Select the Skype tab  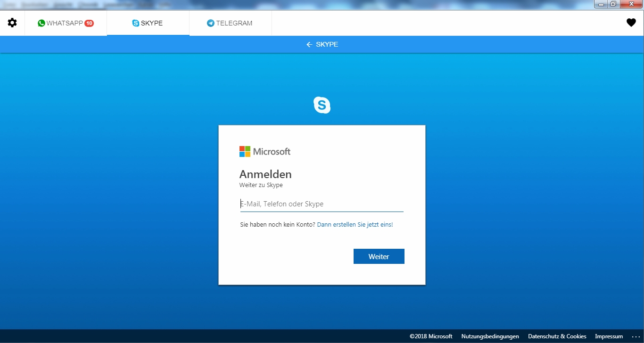tap(148, 23)
